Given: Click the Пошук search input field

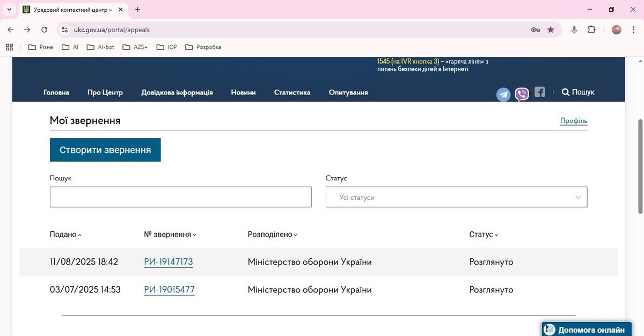Looking at the screenshot, I should coord(181,197).
